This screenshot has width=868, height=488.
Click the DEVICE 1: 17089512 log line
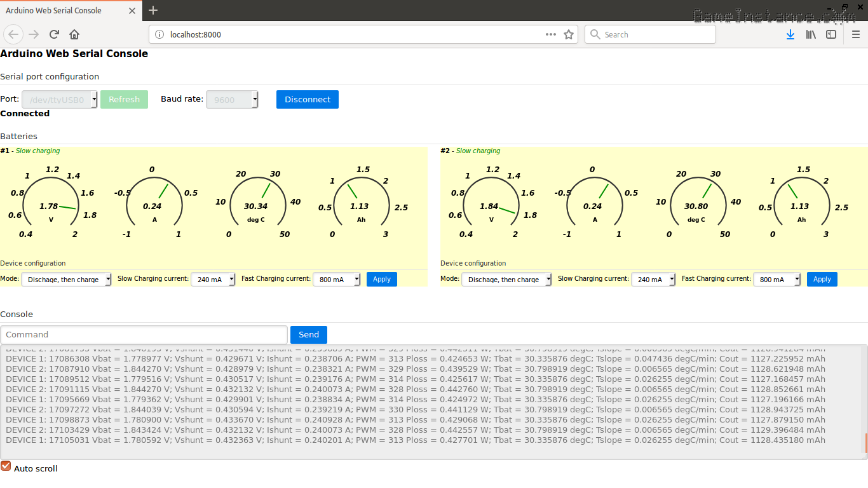coord(416,379)
